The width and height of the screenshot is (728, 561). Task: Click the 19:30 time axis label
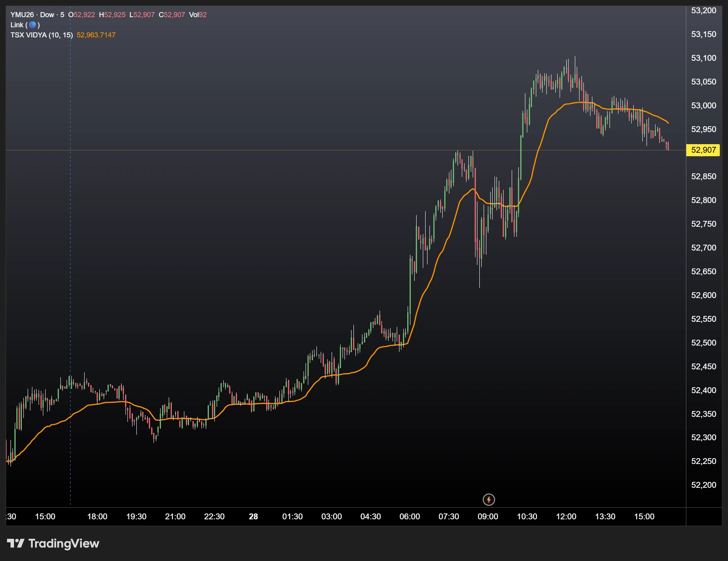click(x=136, y=517)
